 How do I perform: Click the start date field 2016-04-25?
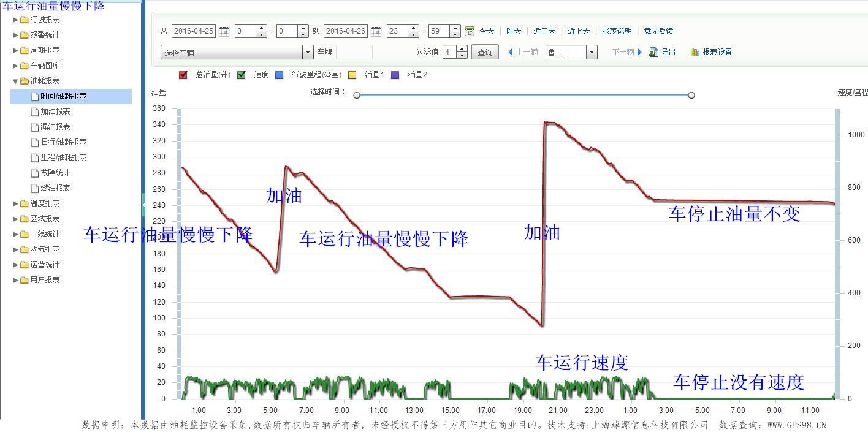coord(194,31)
